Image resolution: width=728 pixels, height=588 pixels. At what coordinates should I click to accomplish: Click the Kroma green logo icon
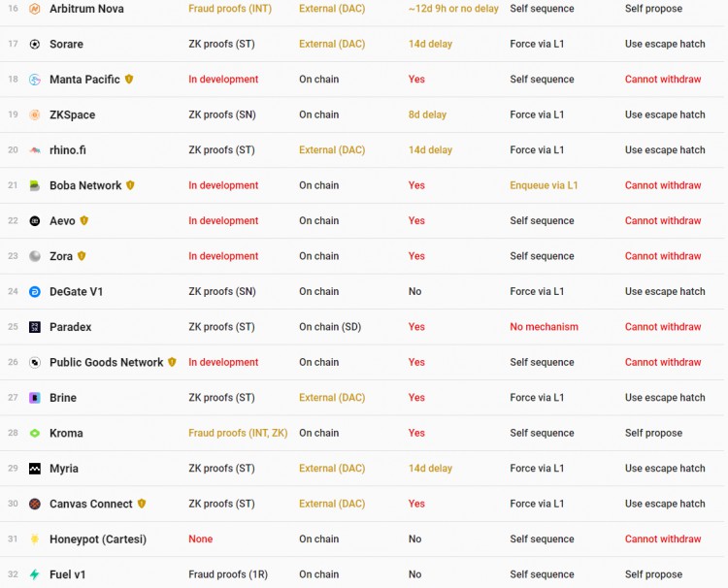pyautogui.click(x=35, y=434)
